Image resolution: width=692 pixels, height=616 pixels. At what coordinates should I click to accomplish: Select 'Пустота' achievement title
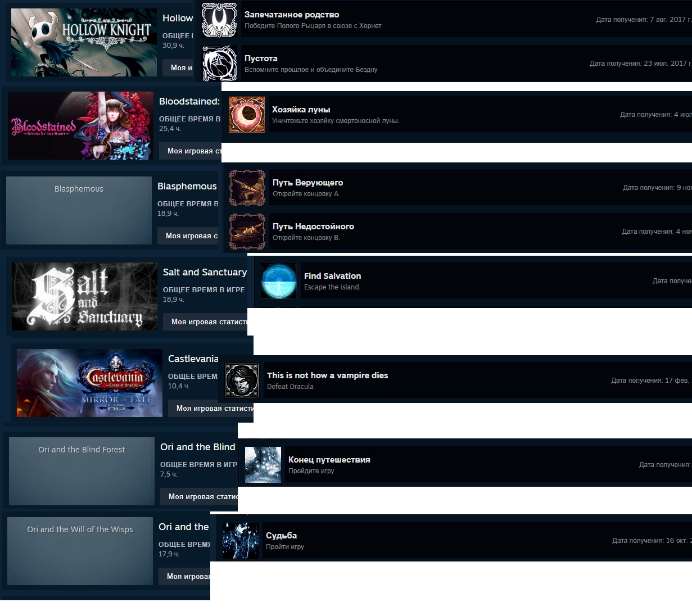(261, 58)
